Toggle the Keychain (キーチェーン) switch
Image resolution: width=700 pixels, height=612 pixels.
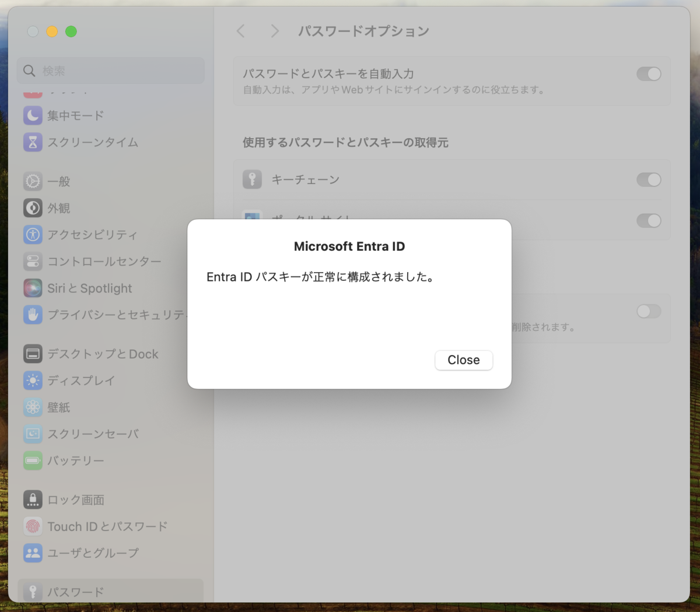[x=649, y=180]
